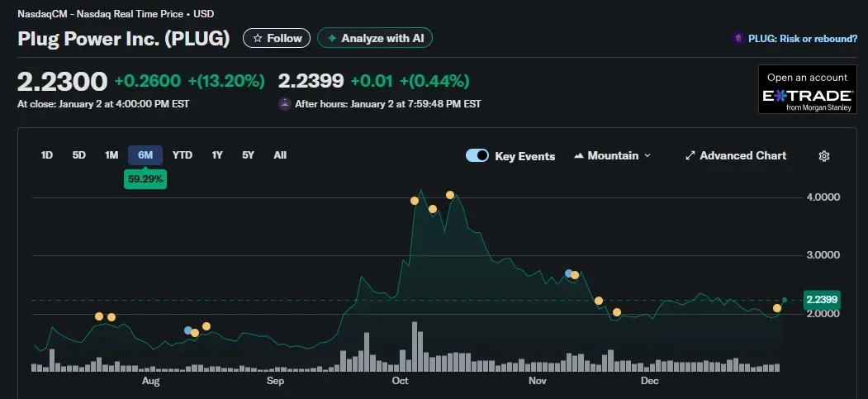Open the E*TRADE account advertisement
Image resolution: width=868 pixels, height=399 pixels.
point(807,90)
